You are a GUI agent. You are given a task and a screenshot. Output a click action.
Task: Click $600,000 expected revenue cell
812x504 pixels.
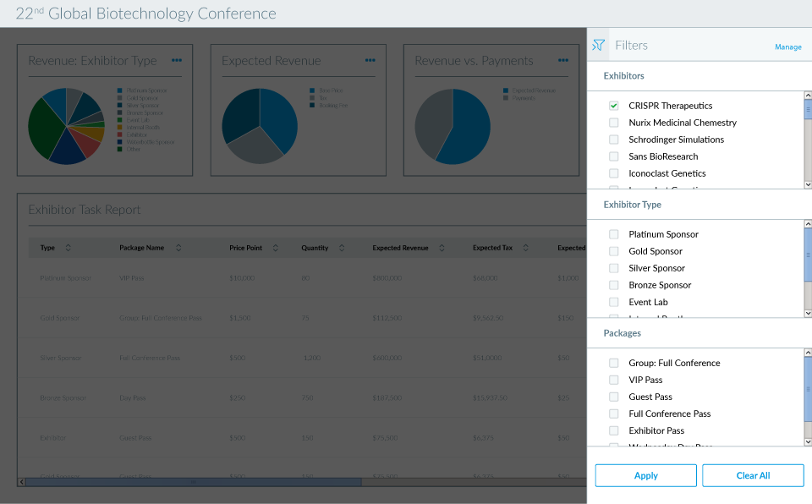point(387,358)
